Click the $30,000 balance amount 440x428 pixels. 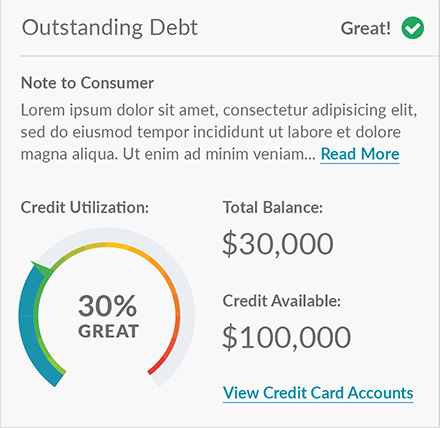pos(278,244)
